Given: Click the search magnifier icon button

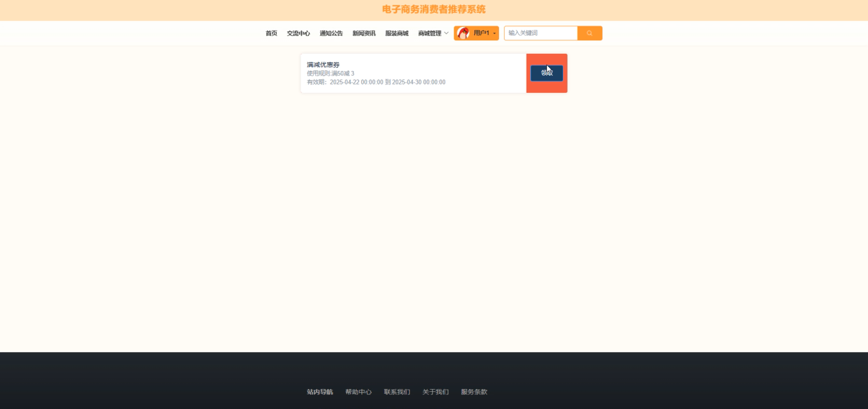Looking at the screenshot, I should [x=589, y=33].
